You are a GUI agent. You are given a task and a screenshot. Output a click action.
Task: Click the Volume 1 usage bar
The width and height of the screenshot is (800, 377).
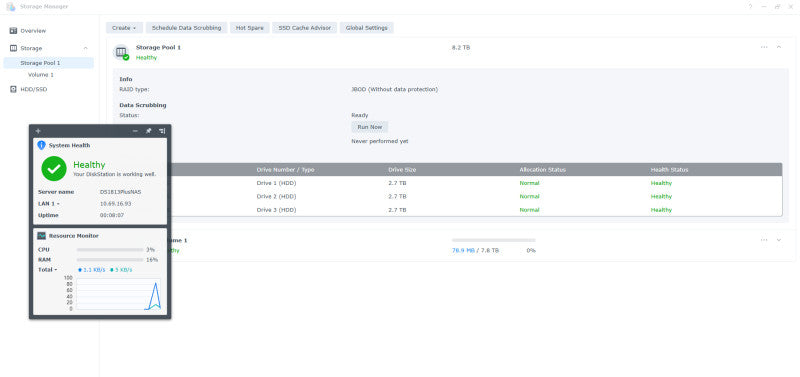pos(493,240)
